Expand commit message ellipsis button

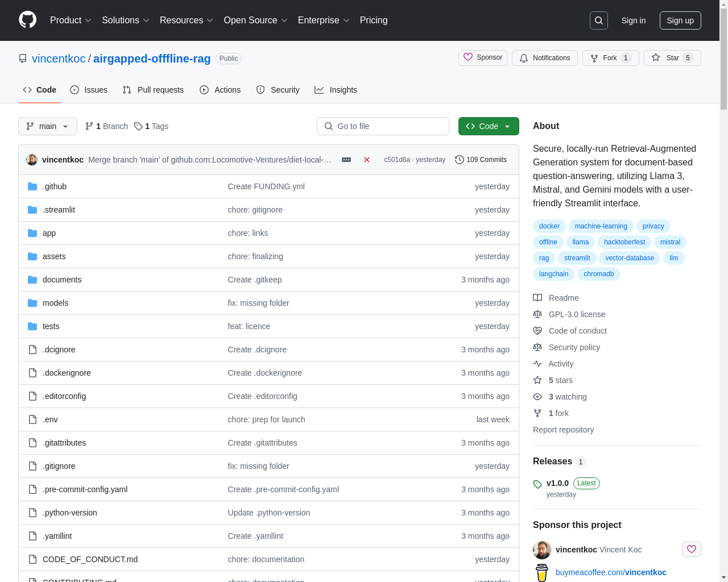[346, 160]
